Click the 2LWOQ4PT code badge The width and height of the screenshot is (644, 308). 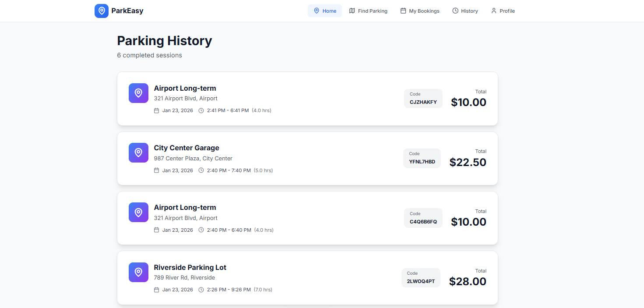(421, 278)
